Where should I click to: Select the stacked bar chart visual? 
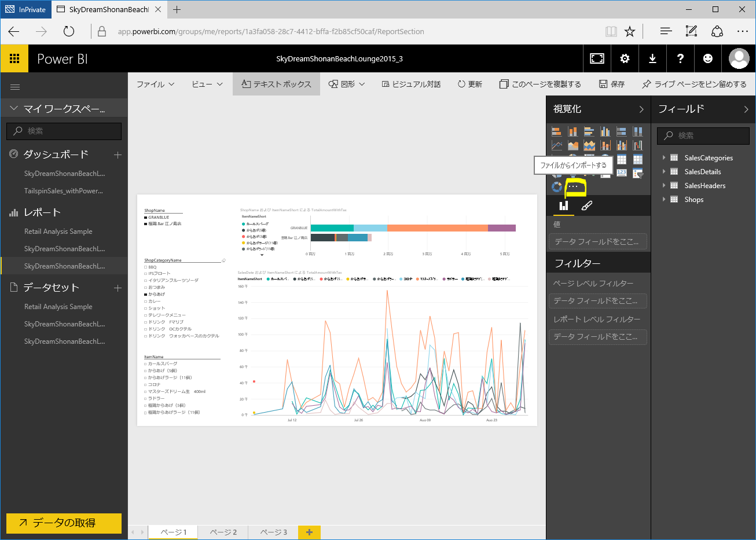coord(557,131)
